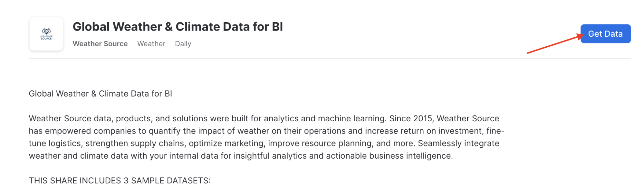This screenshot has height=195, width=644.
Task: Click the bold listing title heading
Action: (178, 27)
